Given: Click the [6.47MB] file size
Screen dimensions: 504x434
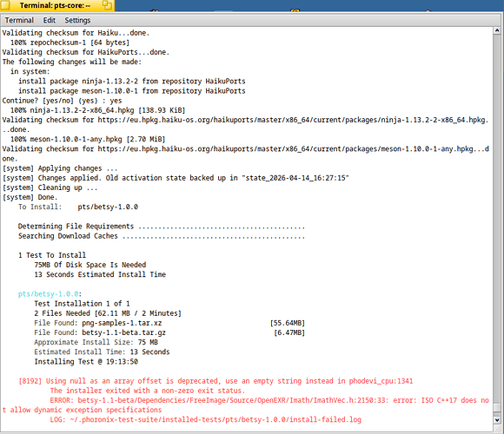Looking at the screenshot, I should point(289,332).
